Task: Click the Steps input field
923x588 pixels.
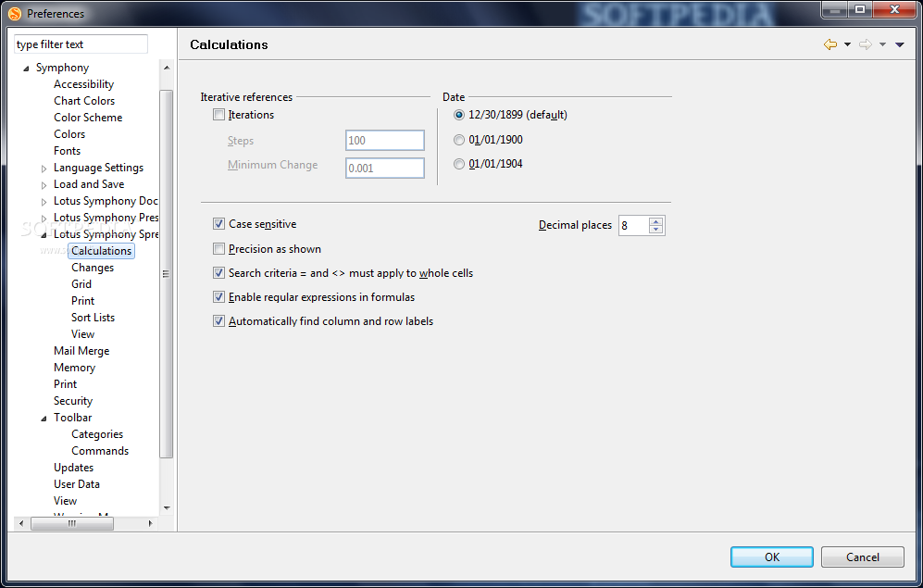Action: click(385, 140)
